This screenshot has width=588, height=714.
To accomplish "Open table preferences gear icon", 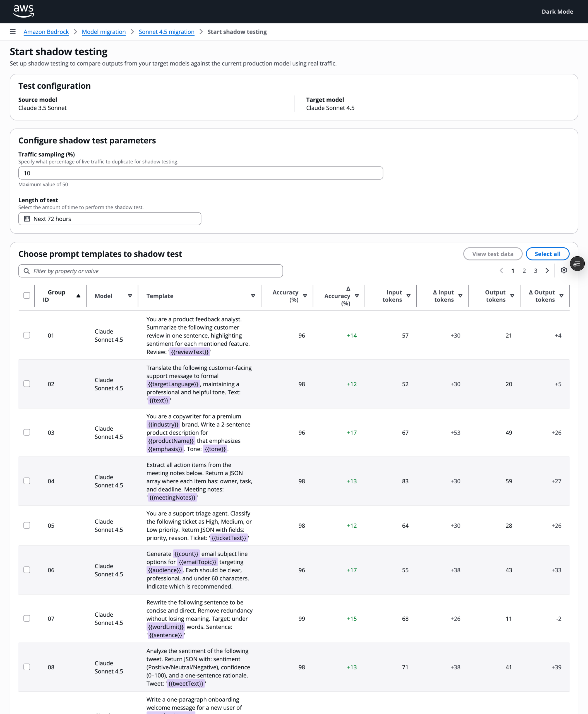I will 564,270.
